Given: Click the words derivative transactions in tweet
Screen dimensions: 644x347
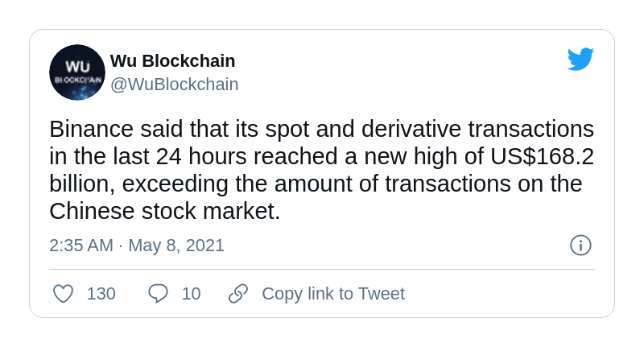Looking at the screenshot, I should point(477,129).
